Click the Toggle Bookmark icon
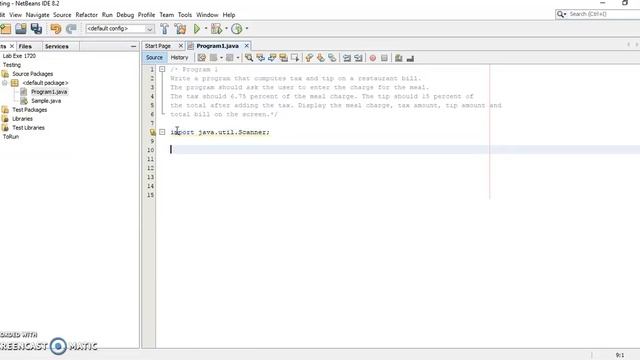This screenshot has width=640, height=360. pyautogui.click(x=332, y=58)
